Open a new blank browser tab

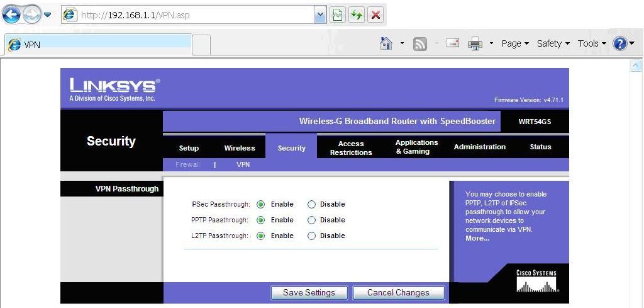[x=201, y=45]
